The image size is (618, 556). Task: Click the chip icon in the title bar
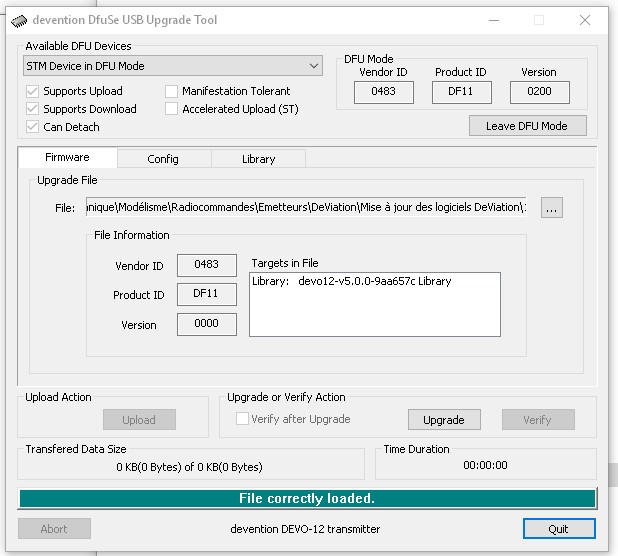pos(19,20)
